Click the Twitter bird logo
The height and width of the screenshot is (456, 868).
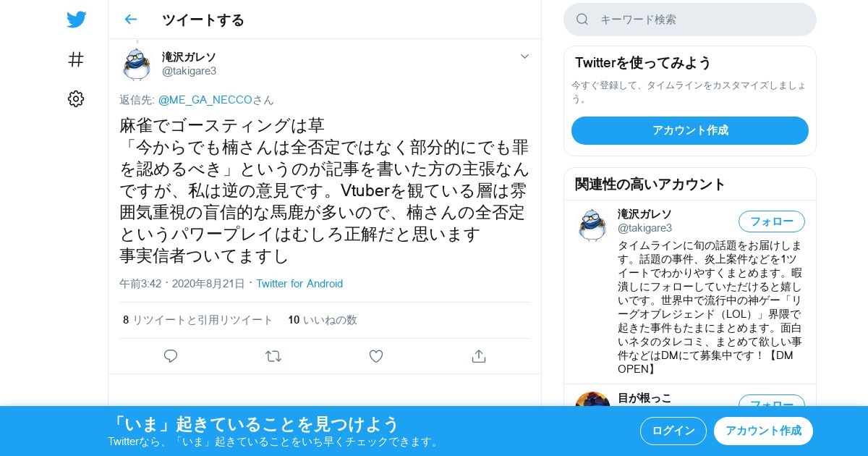pos(77,20)
